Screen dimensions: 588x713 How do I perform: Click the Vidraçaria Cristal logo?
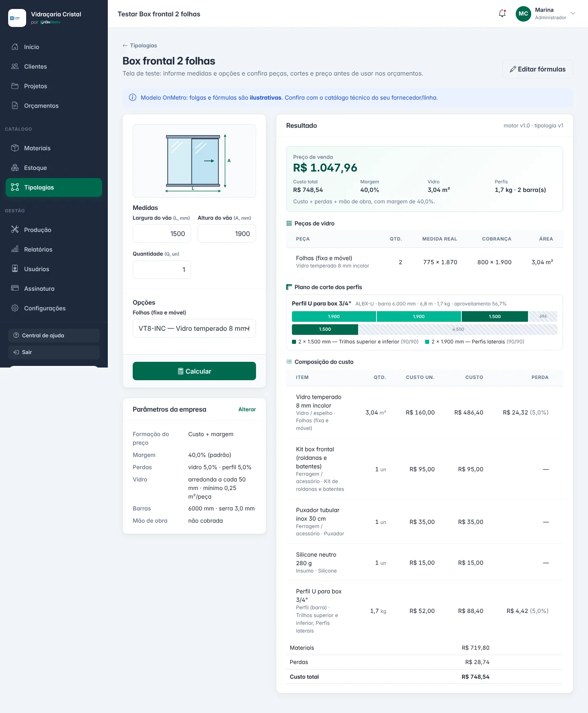17,18
